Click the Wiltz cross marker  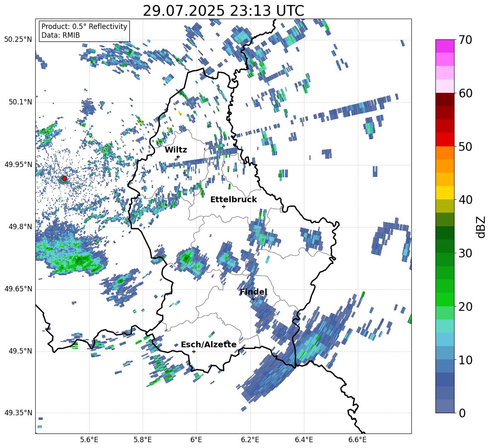pyautogui.click(x=178, y=157)
